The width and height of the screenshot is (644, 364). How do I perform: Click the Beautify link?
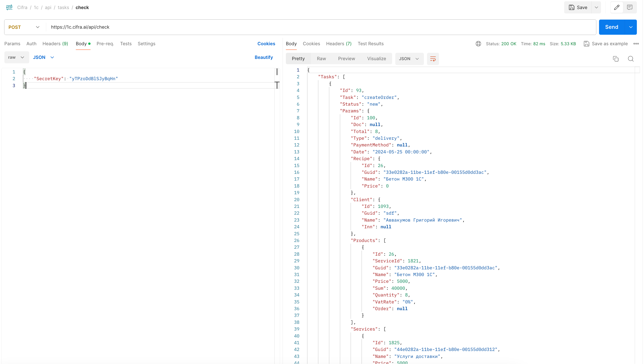coord(263,57)
